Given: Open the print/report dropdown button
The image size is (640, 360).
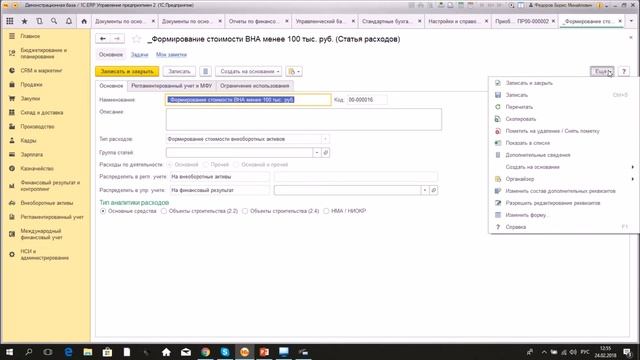Looking at the screenshot, I should click(x=294, y=71).
